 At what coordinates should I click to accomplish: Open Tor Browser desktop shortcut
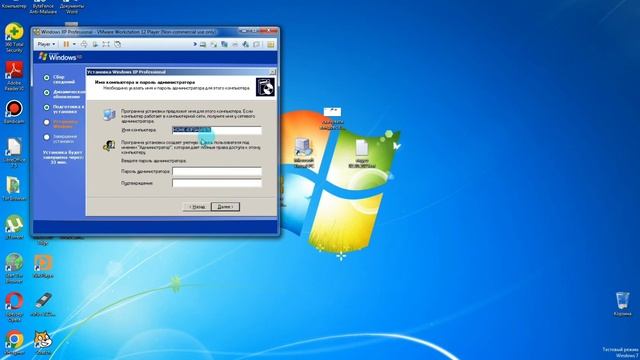pos(14,189)
